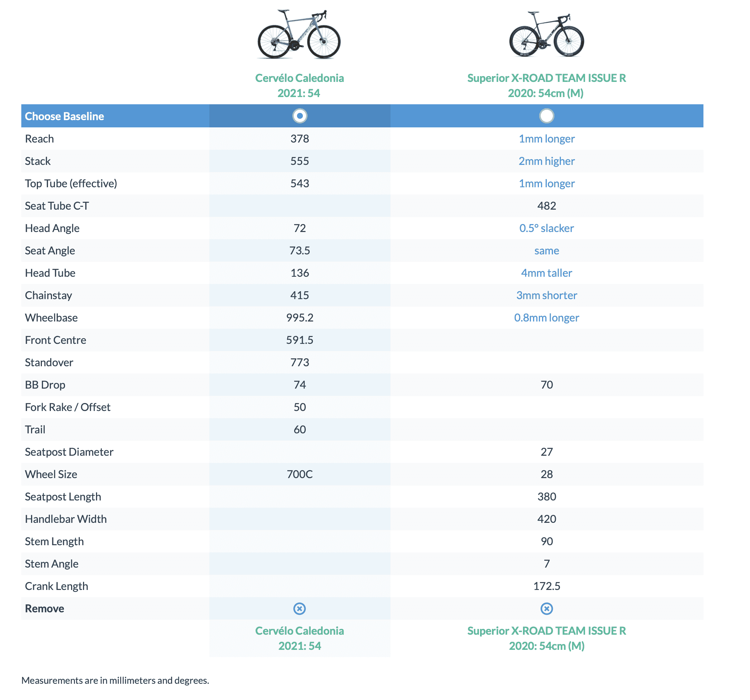The height and width of the screenshot is (700, 750).
Task: Click the Choose Baseline header label
Action: [x=65, y=116]
